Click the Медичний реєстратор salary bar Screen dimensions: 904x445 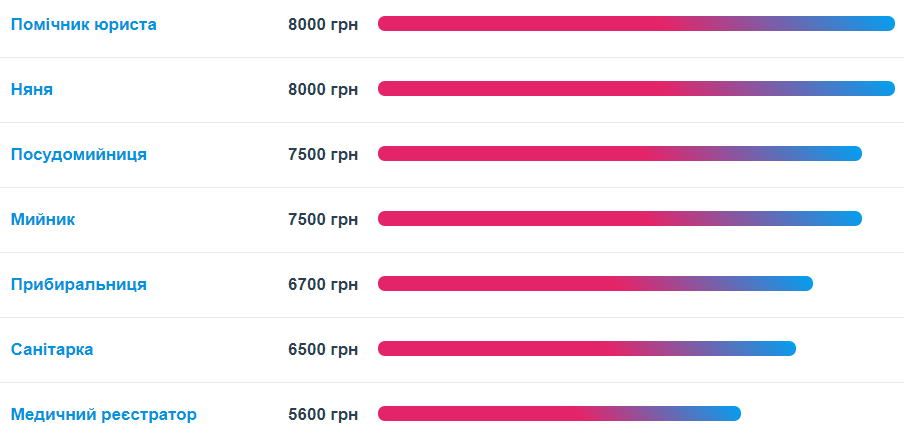click(x=559, y=414)
